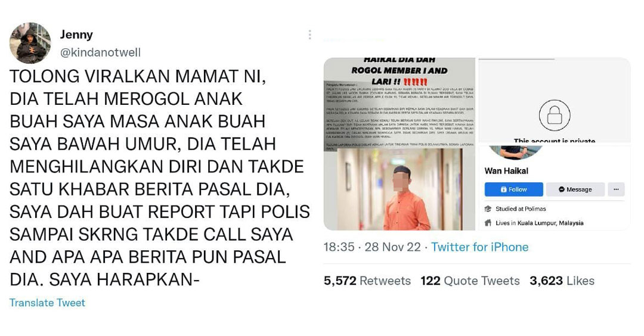Click the padlock private account icon
Image resolution: width=644 pixels, height=336 pixels.
[x=554, y=116]
